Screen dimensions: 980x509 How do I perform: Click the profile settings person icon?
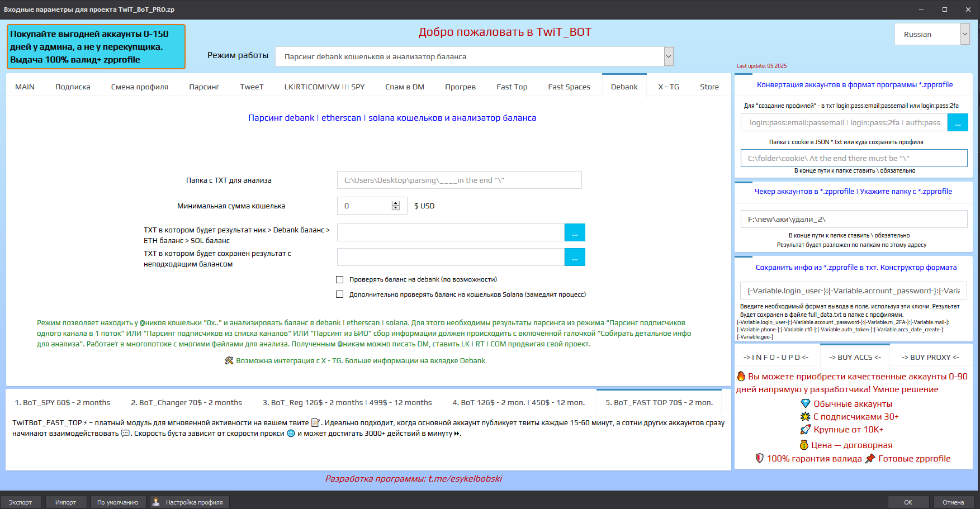157,502
